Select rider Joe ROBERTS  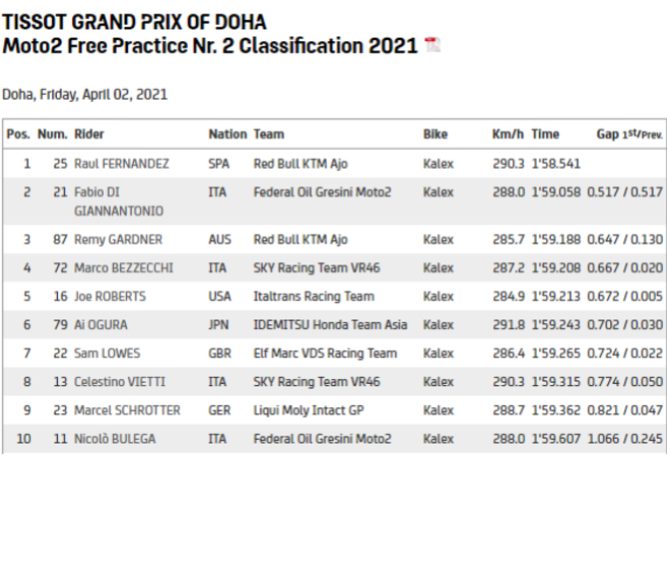tap(111, 297)
